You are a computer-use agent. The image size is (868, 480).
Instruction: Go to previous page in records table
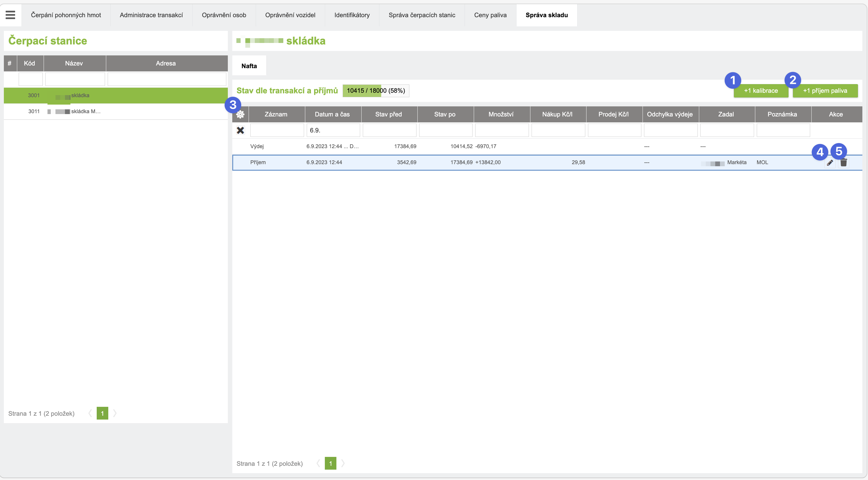click(x=318, y=463)
